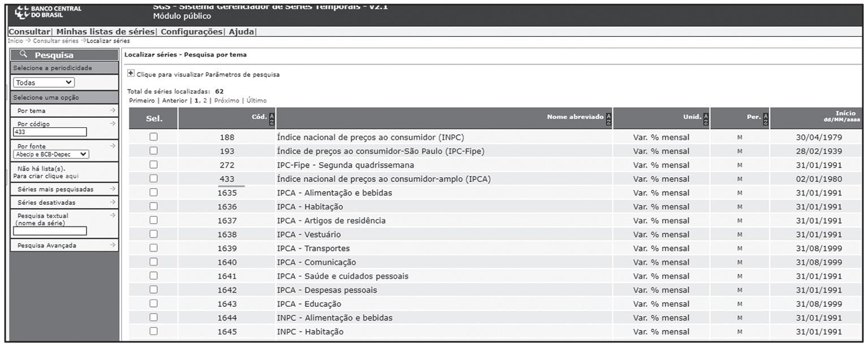This screenshot has width=868, height=347.
Task: Go to Anterior page link
Action: (x=174, y=100)
